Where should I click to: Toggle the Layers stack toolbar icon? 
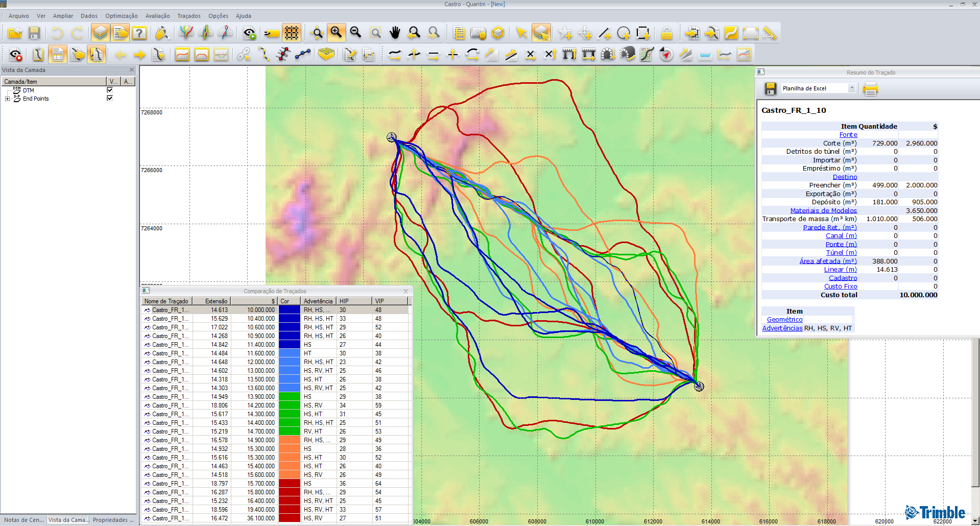pyautogui.click(x=101, y=33)
